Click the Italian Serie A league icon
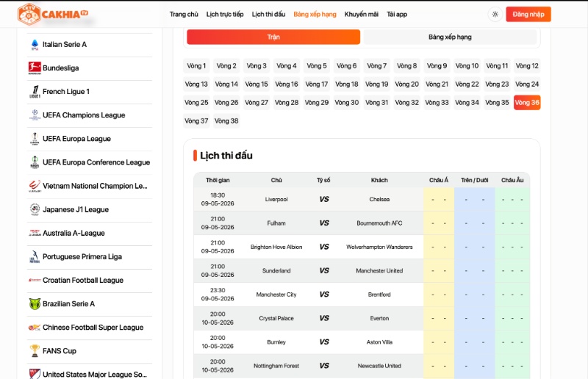The image size is (588, 379). (x=35, y=45)
